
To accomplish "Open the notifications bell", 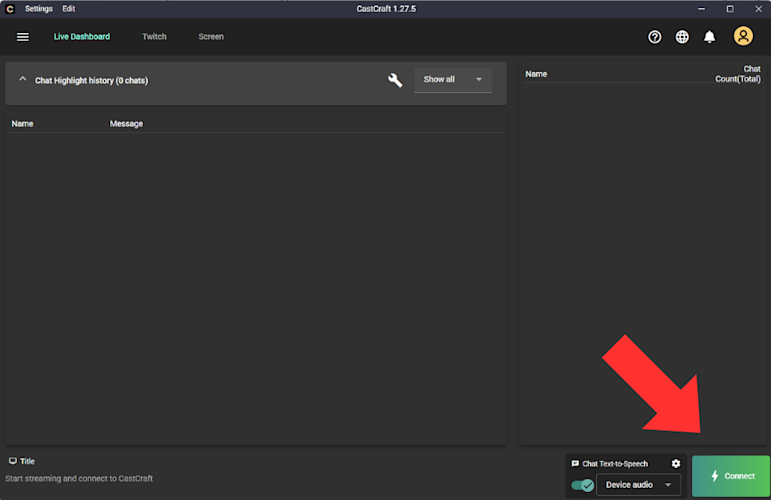I will [709, 37].
